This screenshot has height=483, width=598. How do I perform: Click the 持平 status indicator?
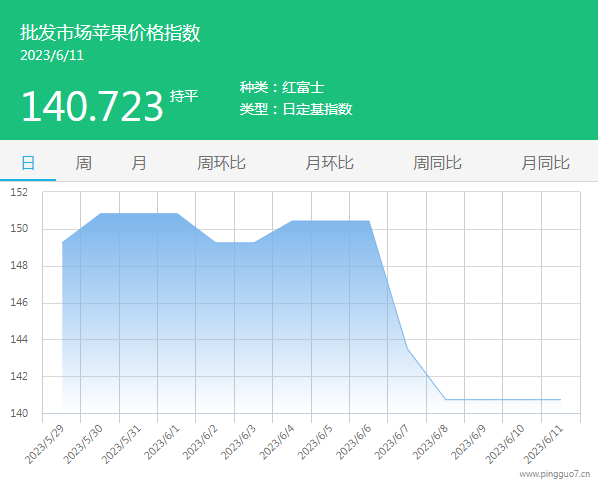(184, 96)
